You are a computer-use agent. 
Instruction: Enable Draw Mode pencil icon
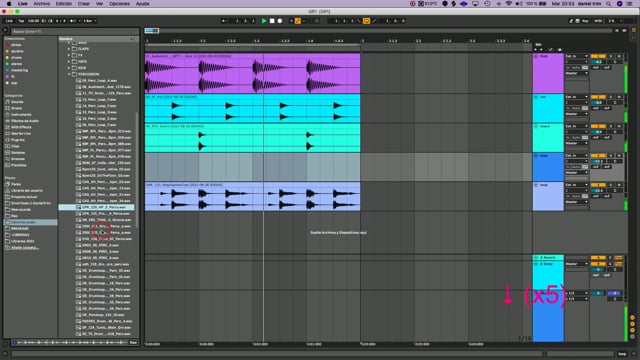571,21
